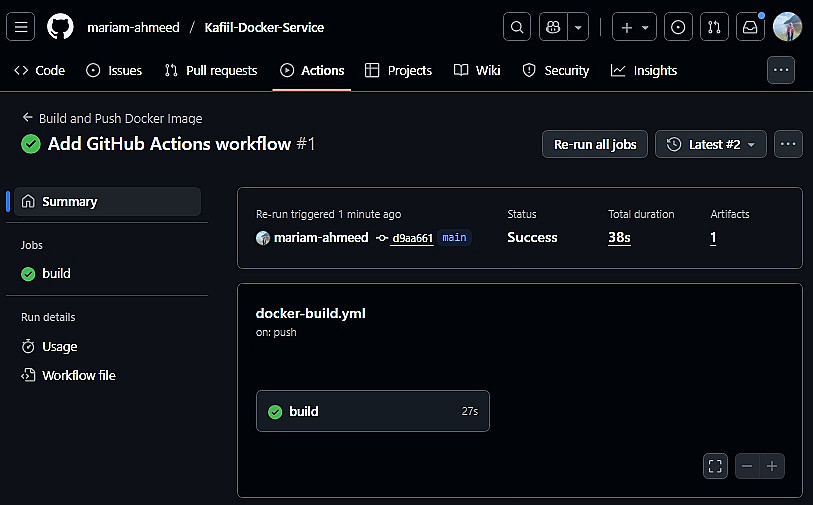Open the hamburger navigation menu
The image size is (813, 505).
click(21, 27)
